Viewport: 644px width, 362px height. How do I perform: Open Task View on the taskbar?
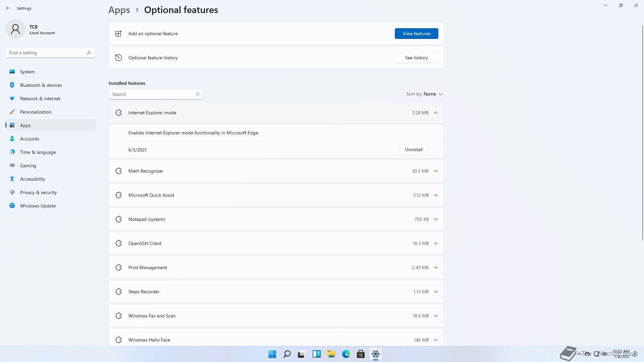(x=302, y=354)
